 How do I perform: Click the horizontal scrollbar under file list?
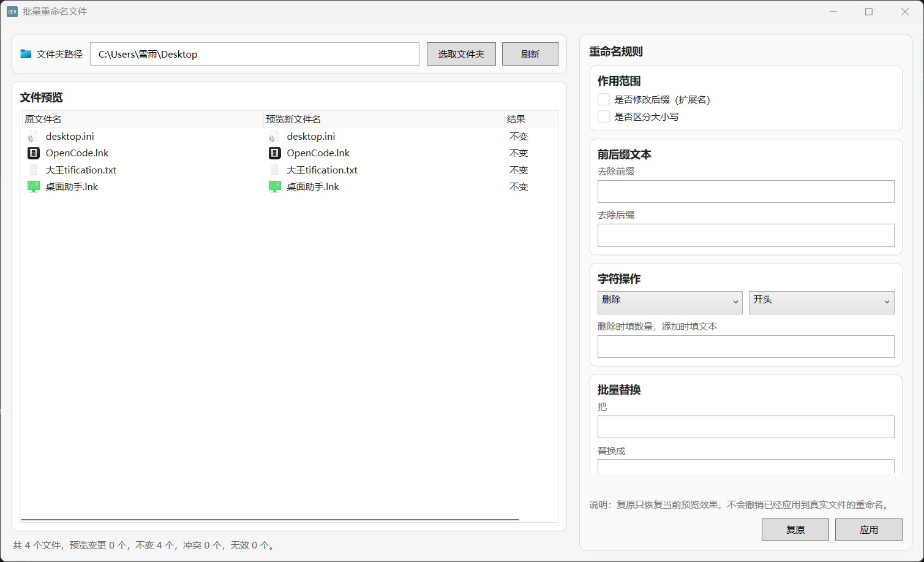tap(269, 520)
